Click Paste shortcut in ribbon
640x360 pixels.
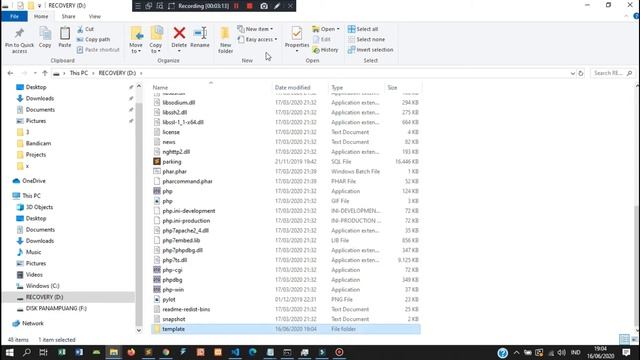tap(98, 50)
